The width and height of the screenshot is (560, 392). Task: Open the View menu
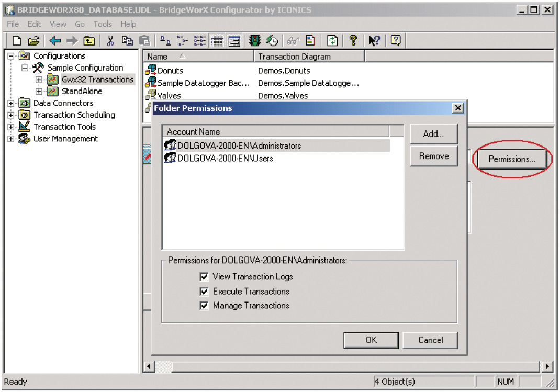[x=58, y=24]
